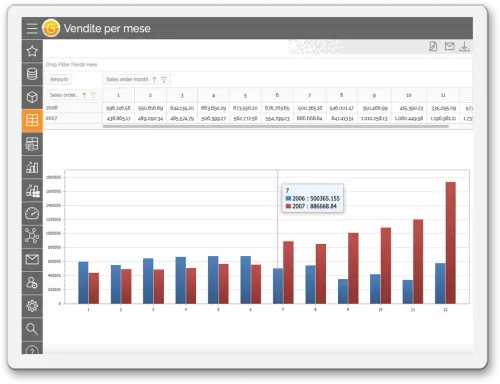
Task: Select the highlighted orange grid view icon
Action: coord(32,120)
